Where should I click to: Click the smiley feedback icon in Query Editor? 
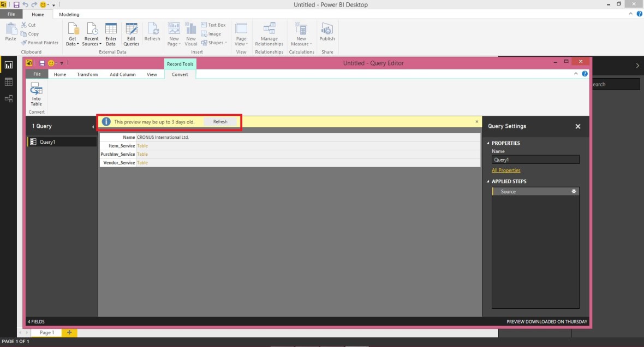point(51,63)
